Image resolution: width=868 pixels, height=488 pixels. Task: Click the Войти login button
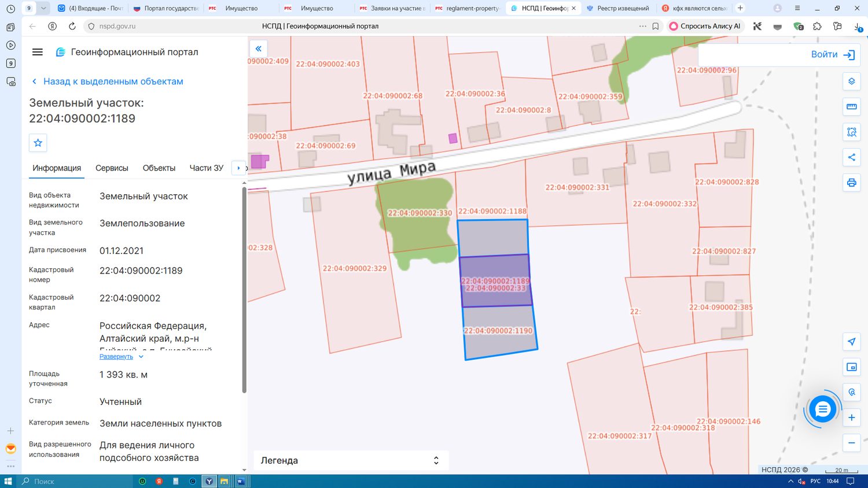pos(833,54)
